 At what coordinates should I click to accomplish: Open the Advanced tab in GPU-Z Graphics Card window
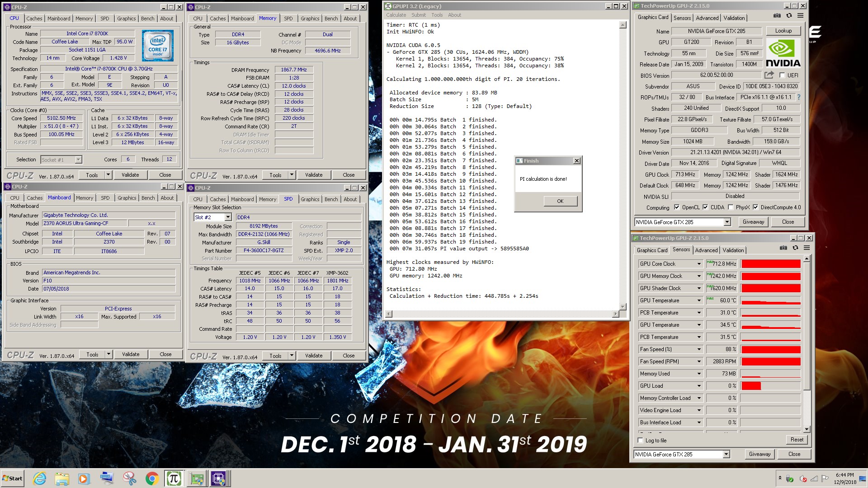(707, 18)
